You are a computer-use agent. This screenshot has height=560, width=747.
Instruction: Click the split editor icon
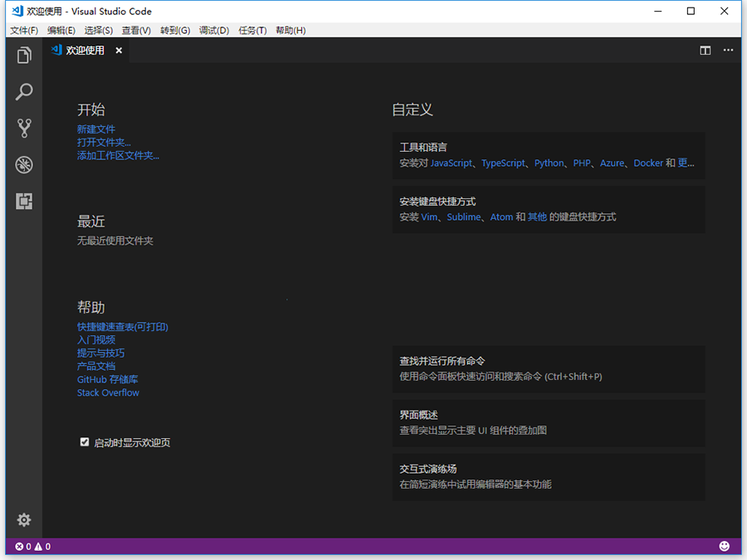coord(705,51)
